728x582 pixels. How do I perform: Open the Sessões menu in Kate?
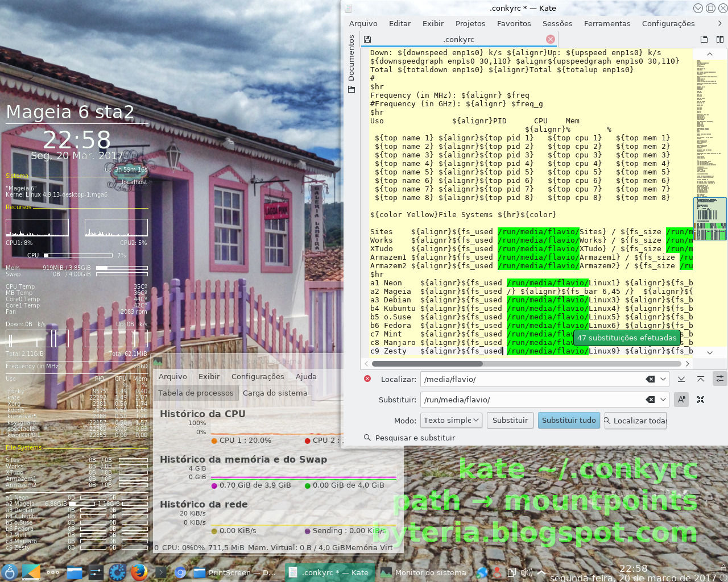click(x=557, y=23)
